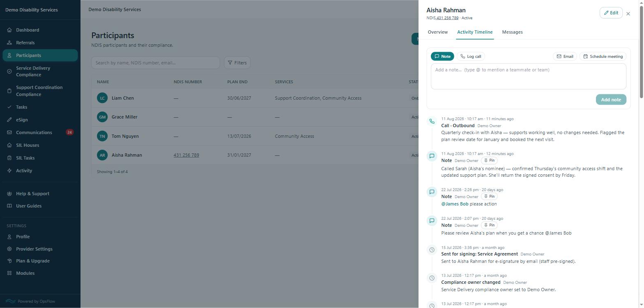The height and width of the screenshot is (308, 644).
Task: Click the 'Showing 1–4 of 4' text
Action: point(112,171)
